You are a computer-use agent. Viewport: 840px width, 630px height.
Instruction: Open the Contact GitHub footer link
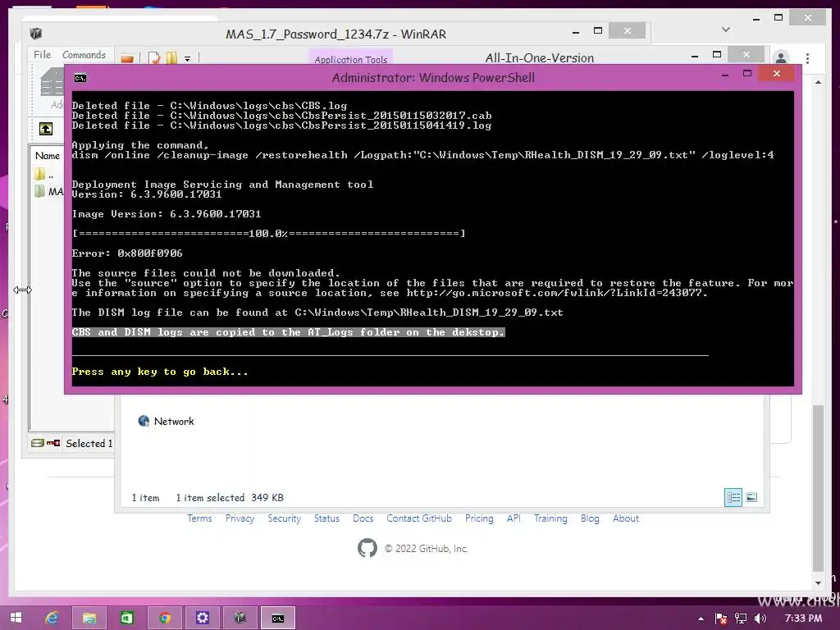click(419, 518)
